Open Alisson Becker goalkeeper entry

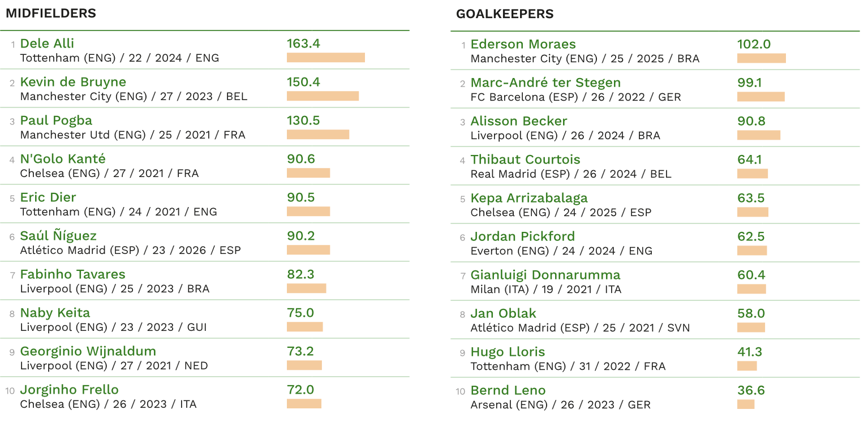coord(519,121)
